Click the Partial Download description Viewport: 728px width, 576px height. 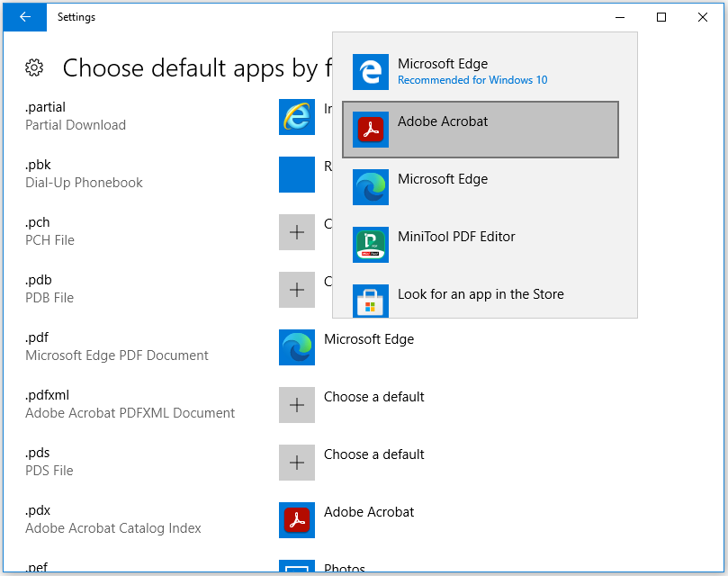click(76, 125)
